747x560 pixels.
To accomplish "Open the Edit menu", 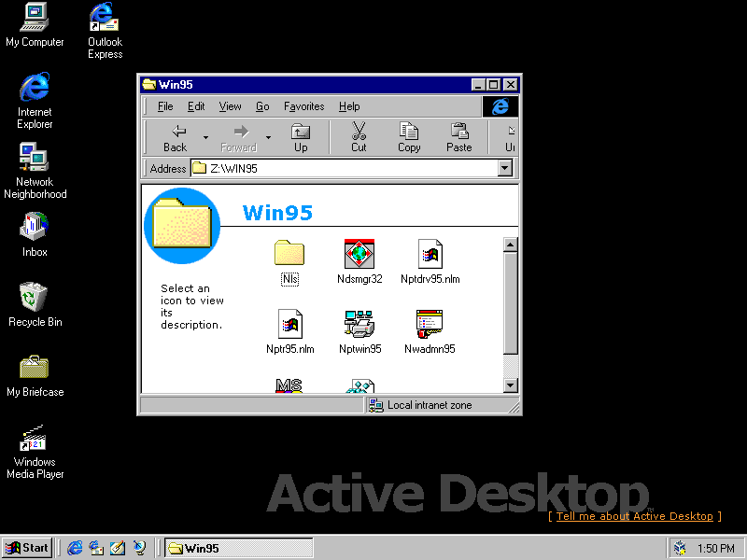I will click(x=196, y=106).
